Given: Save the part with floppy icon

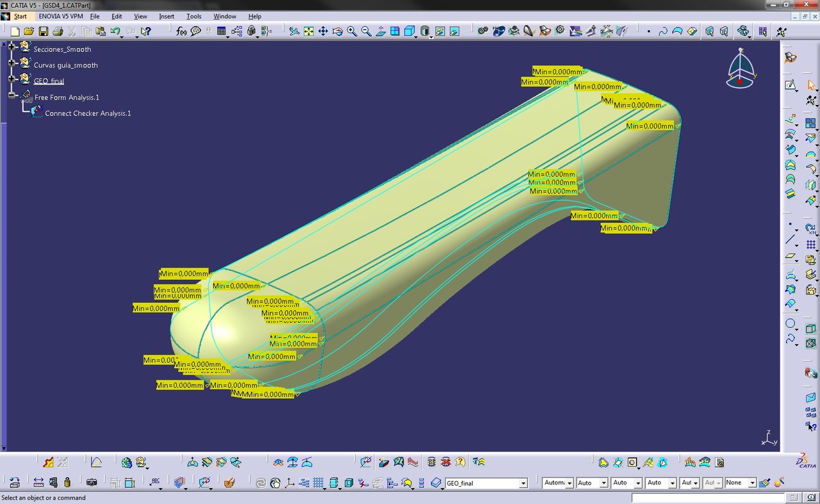Looking at the screenshot, I should [43, 31].
